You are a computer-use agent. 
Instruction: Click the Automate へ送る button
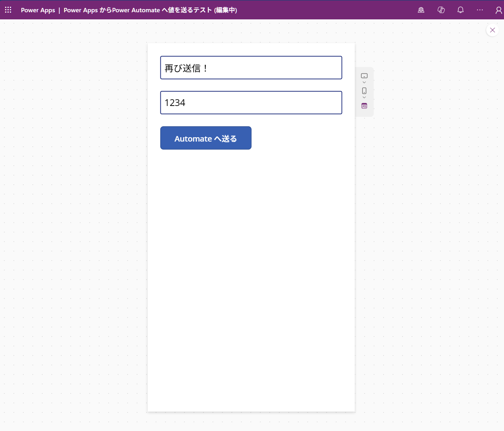pyautogui.click(x=206, y=138)
